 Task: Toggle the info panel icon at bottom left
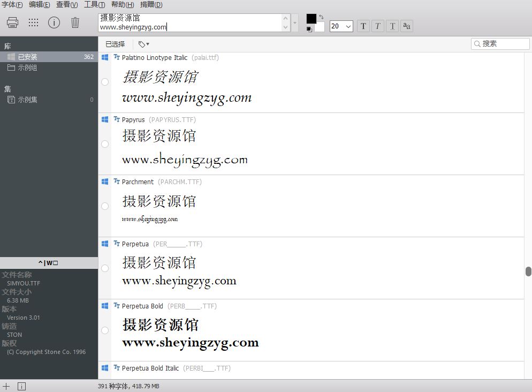[x=21, y=386]
